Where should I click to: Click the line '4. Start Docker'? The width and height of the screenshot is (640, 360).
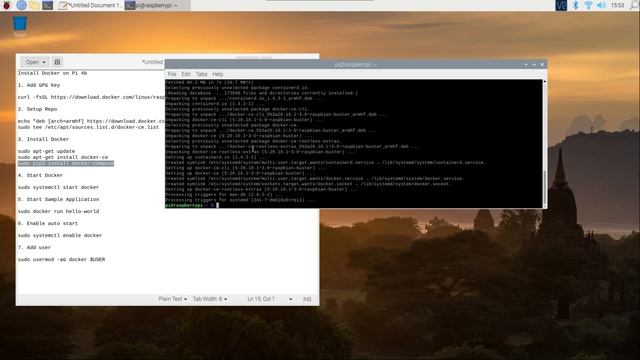[x=40, y=175]
